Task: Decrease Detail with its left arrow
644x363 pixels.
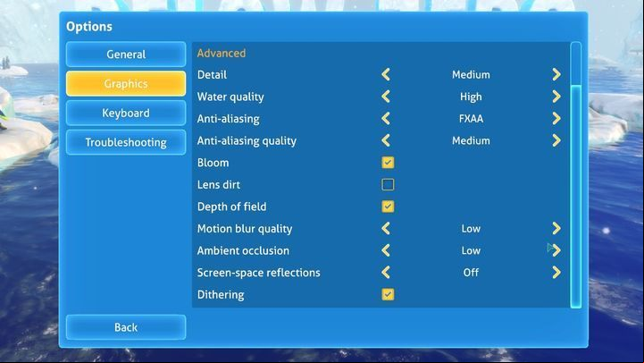Action: (386, 74)
